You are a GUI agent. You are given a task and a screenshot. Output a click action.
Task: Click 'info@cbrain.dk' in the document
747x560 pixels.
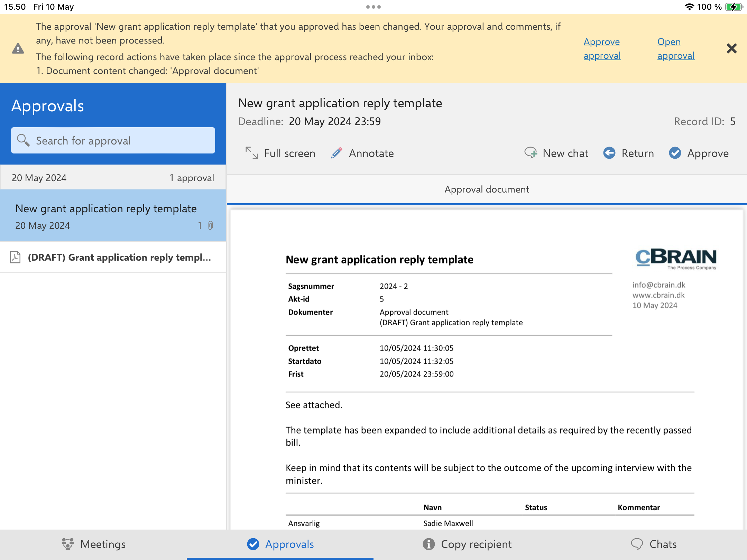point(659,285)
